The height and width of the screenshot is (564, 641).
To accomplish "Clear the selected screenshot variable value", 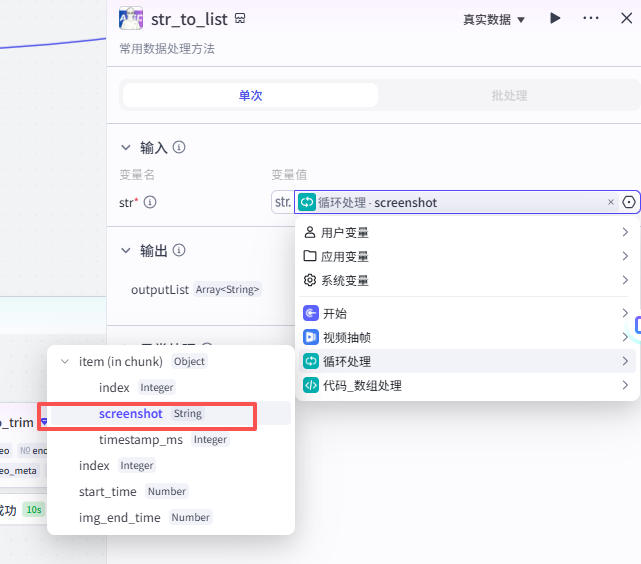I will [x=611, y=202].
